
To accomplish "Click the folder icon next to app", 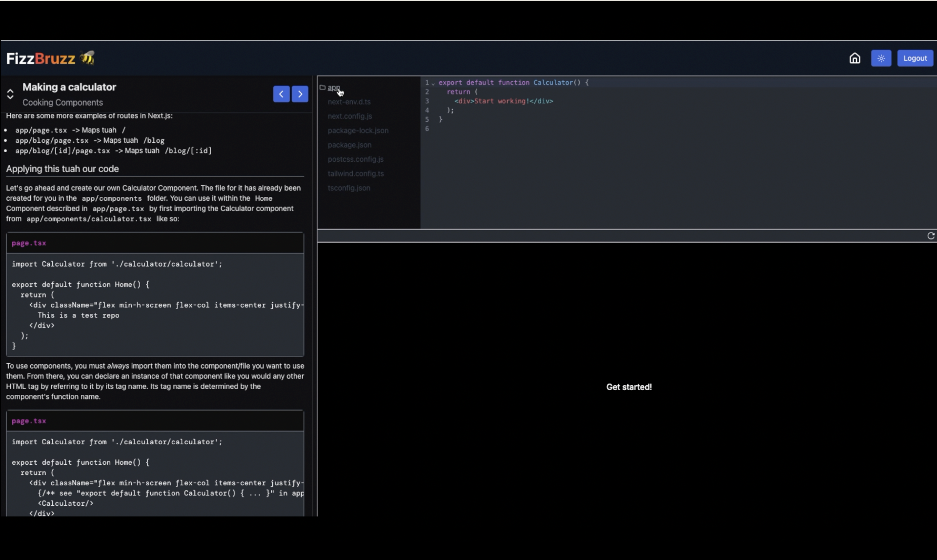I will pyautogui.click(x=322, y=87).
